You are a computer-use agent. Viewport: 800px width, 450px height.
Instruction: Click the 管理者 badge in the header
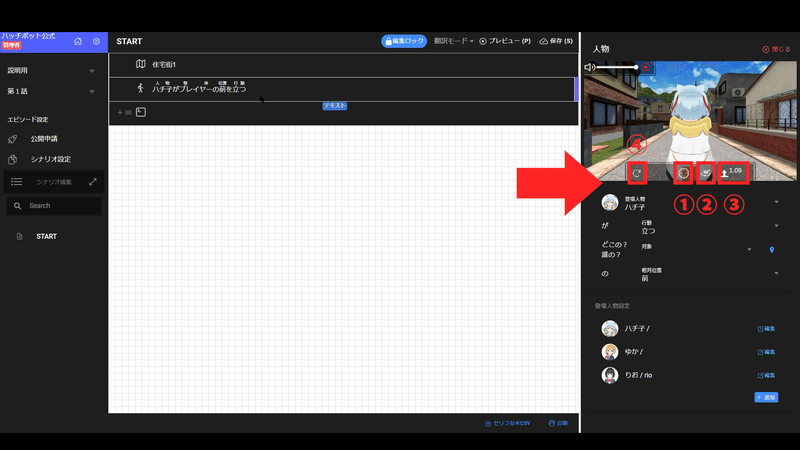11,45
